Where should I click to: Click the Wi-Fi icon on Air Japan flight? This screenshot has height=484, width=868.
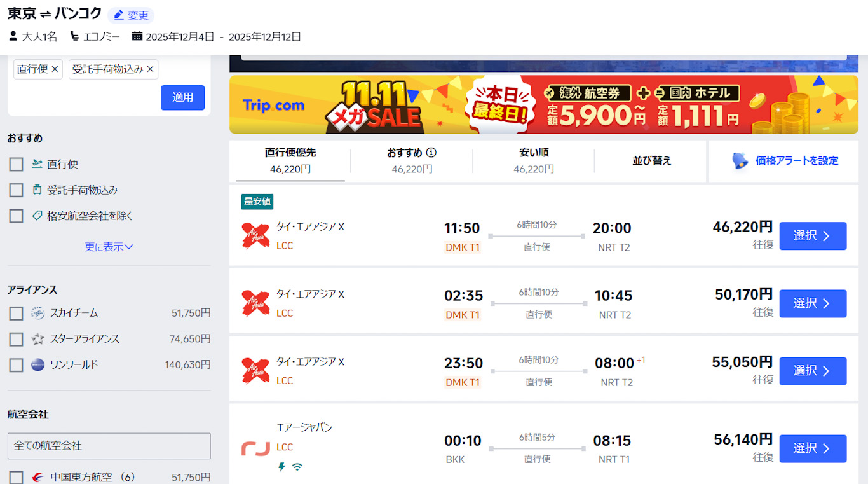pyautogui.click(x=297, y=467)
